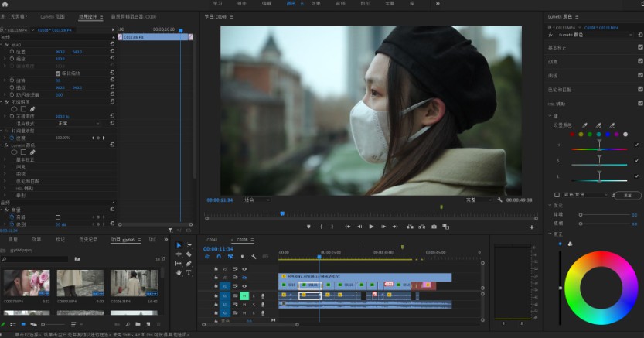Create new bin in project panel
This screenshot has width=644, height=338.
tap(138, 324)
